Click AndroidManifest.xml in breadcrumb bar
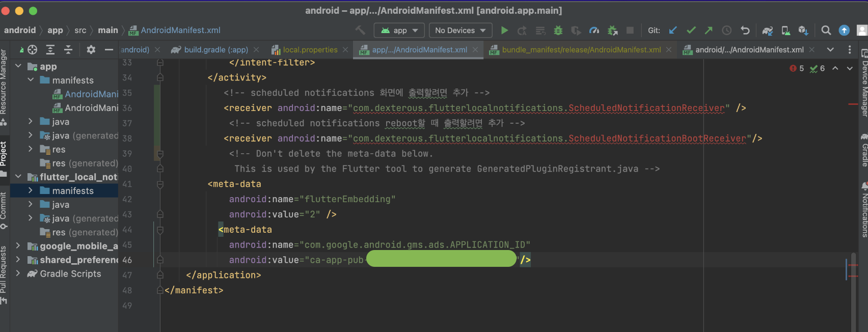Screen dimensions: 868x332 pos(174,31)
